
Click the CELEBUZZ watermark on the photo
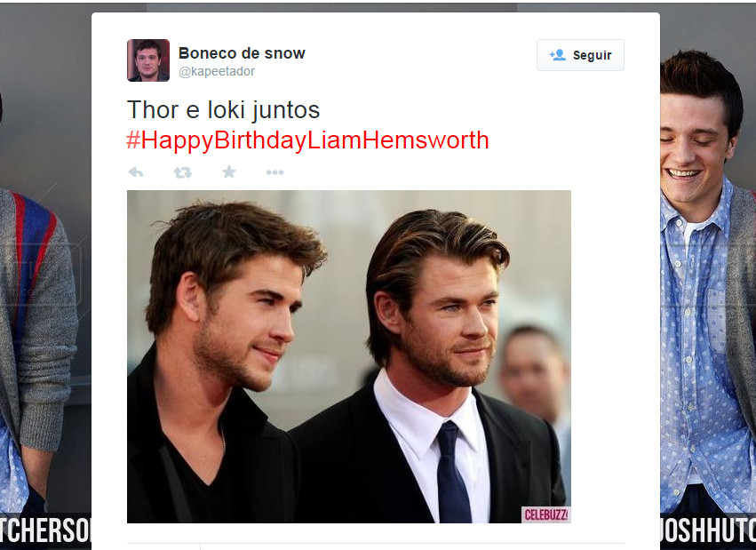click(545, 514)
